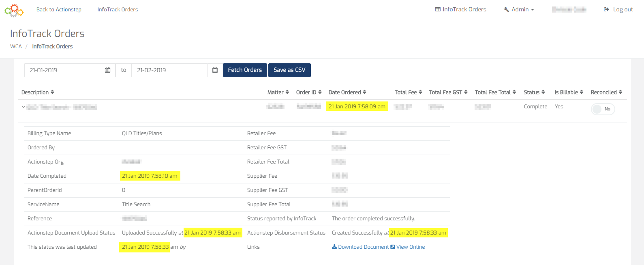644x265 pixels.
Task: Click Date Ordered value 7:58:09 am
Action: [357, 106]
